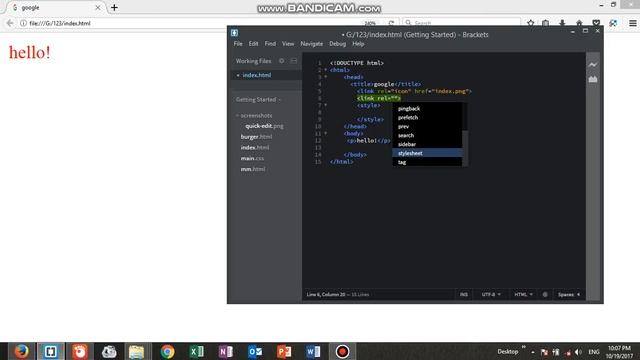Click the linting status circle icon

pyautogui.click(x=545, y=294)
